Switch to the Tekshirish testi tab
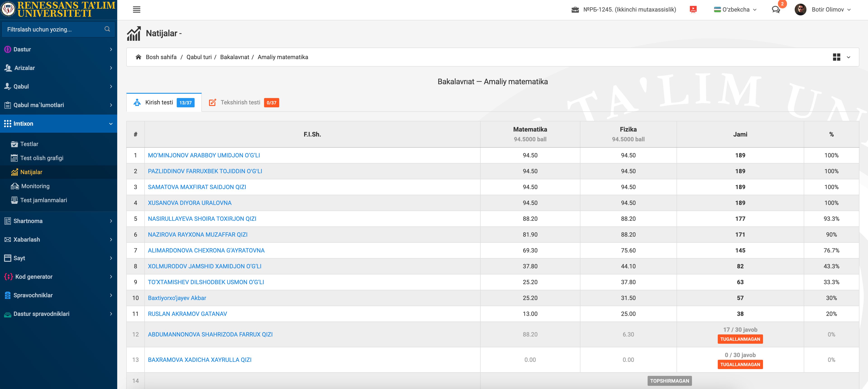Screen dimensions: 868x389 coord(244,103)
